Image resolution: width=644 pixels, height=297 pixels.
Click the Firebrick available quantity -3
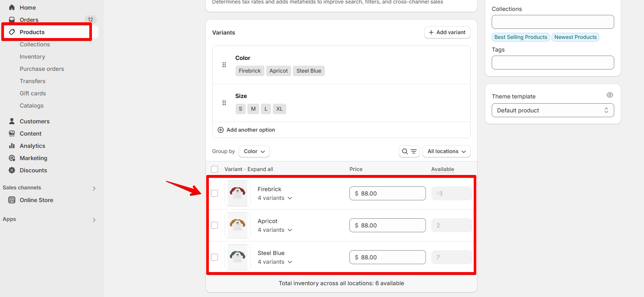coord(451,193)
